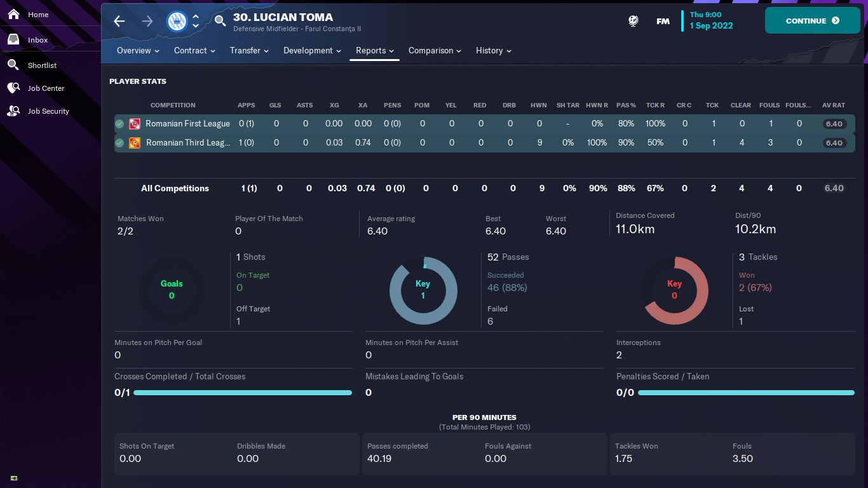Click the Farul Constanța club badge
868x488 pixels.
point(177,21)
